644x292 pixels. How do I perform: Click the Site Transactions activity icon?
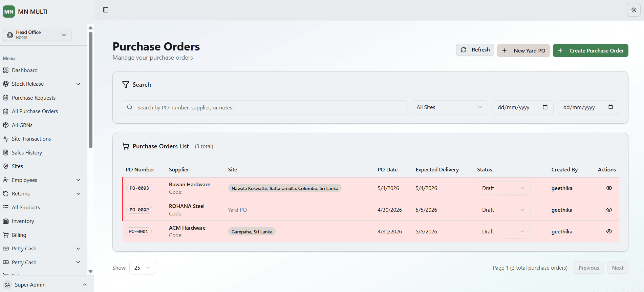[6, 139]
